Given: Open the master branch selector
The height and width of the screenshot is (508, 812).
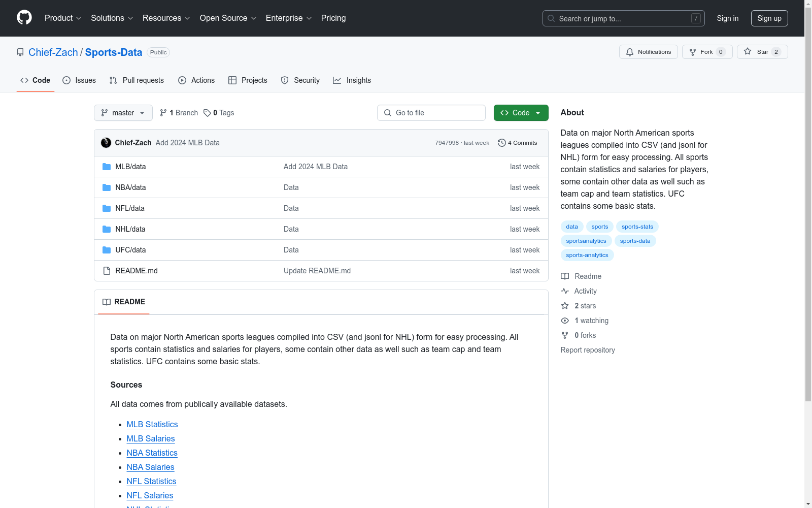Looking at the screenshot, I should [123, 113].
